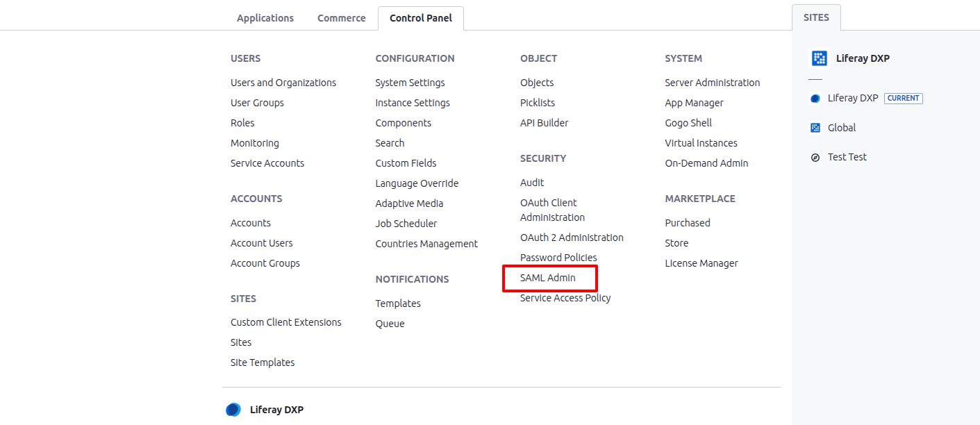Screen dimensions: 980x425
Task: Open Server Administration
Action: click(713, 83)
